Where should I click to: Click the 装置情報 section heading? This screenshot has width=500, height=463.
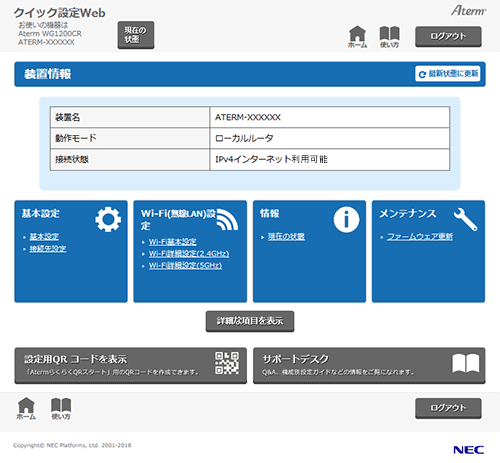(x=47, y=74)
